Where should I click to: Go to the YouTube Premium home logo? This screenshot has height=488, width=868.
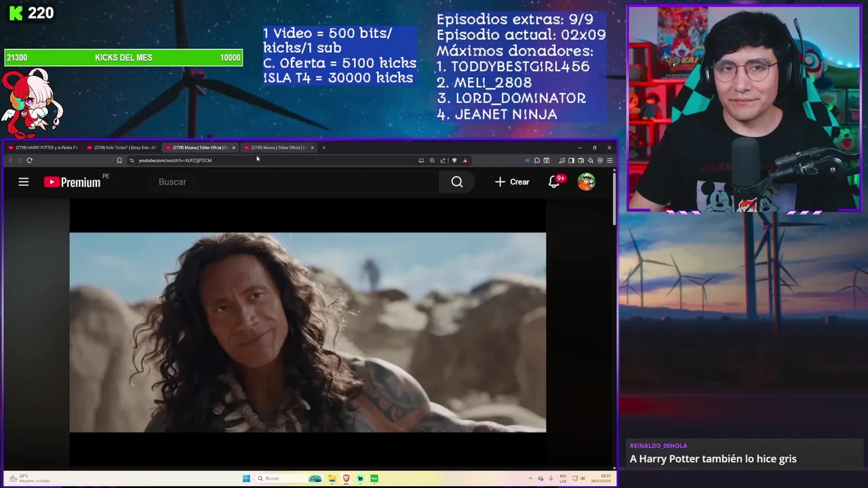pos(72,182)
